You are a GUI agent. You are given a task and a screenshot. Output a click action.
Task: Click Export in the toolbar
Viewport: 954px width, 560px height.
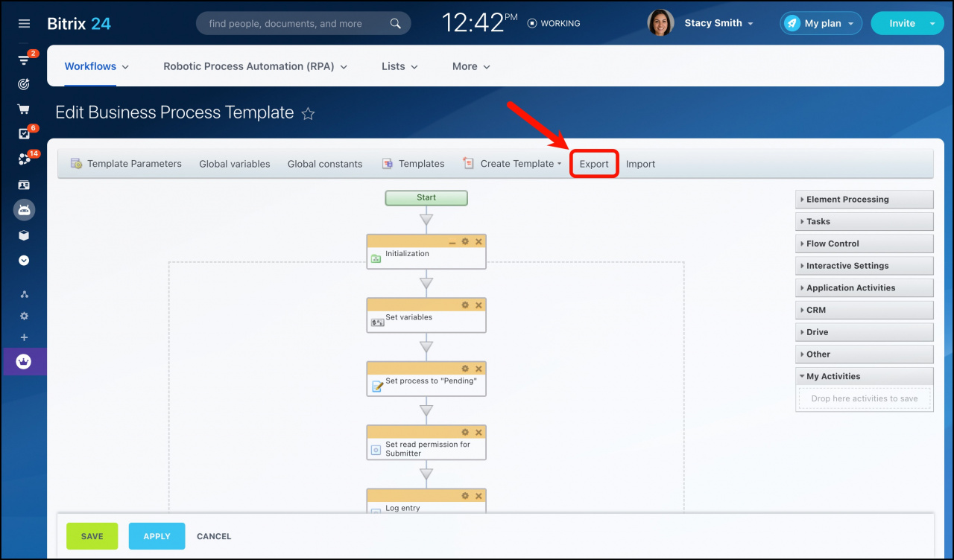coord(594,164)
